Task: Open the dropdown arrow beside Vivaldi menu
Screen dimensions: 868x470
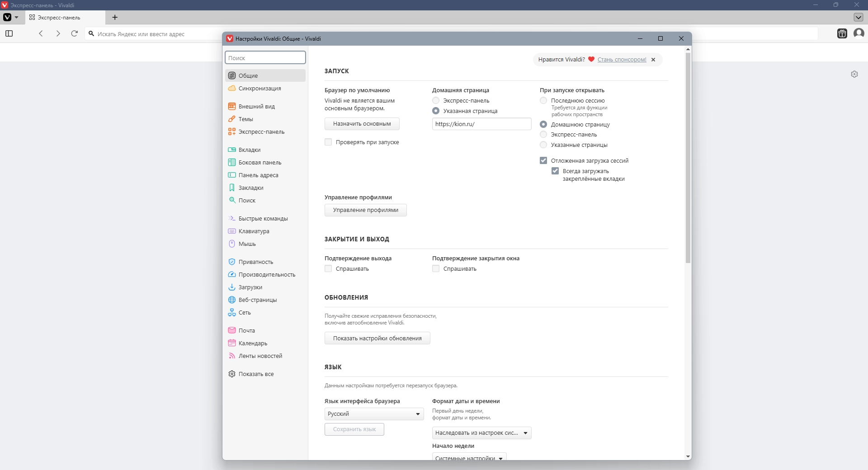Action: click(x=17, y=17)
